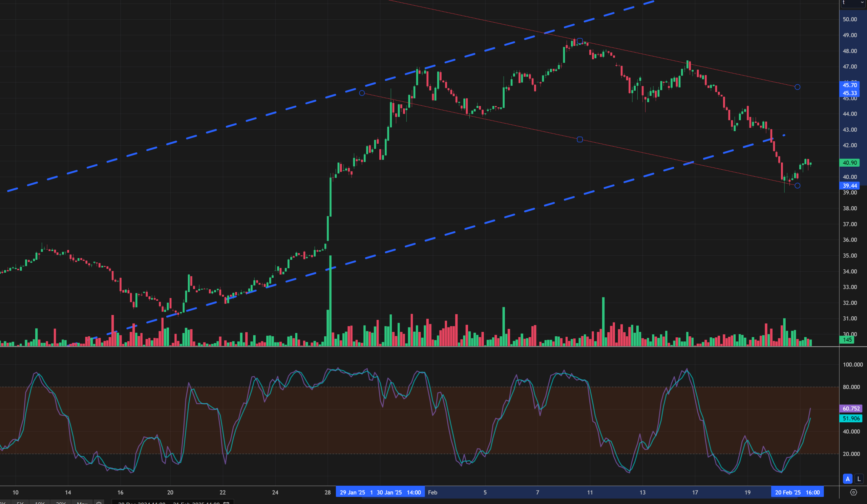This screenshot has width=867, height=504.
Task: Click date 19 on the time axis
Action: pyautogui.click(x=747, y=492)
